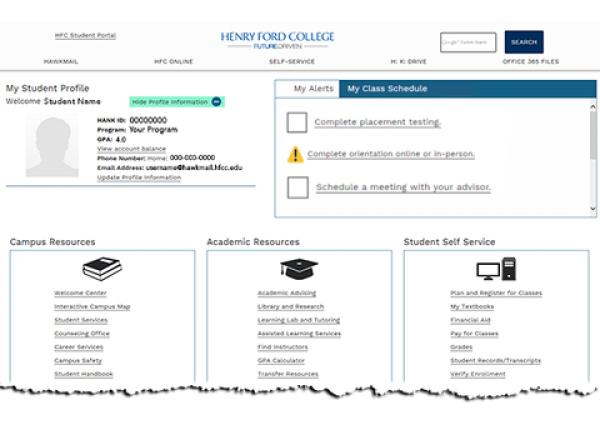This screenshot has width=600, height=440.
Task: Open the Verify Enrollment link
Action: click(478, 374)
